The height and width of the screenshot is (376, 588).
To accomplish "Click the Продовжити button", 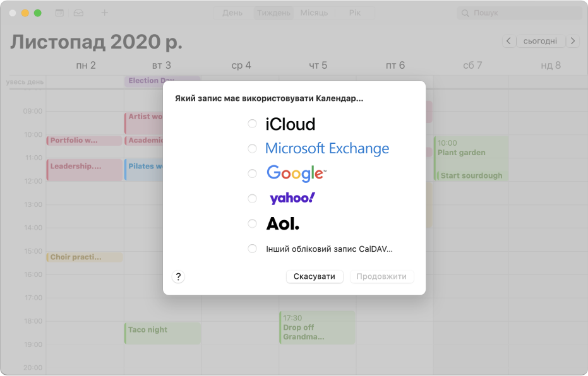I will tap(381, 276).
